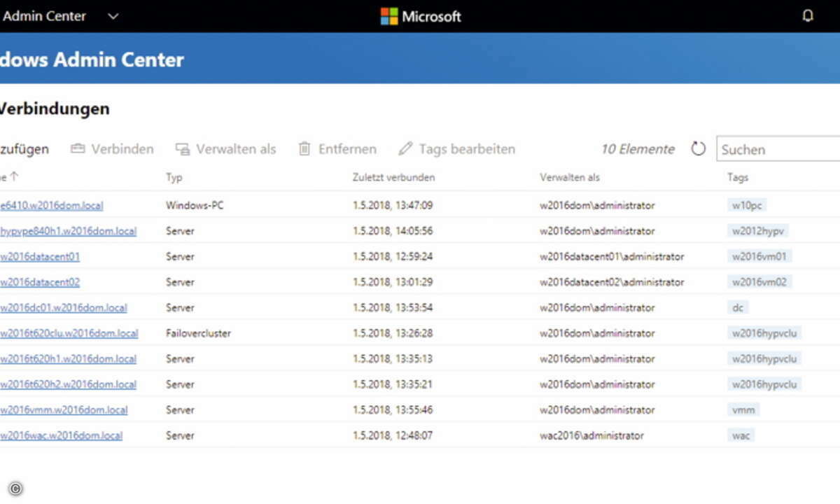Expand the Admin Center dropdown chevron
Image resolution: width=840 pixels, height=504 pixels.
click(113, 16)
